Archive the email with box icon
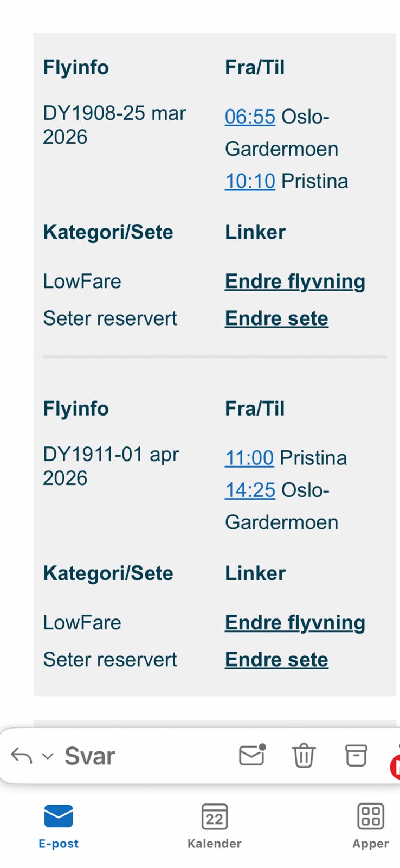This screenshot has width=400, height=868. point(356,755)
